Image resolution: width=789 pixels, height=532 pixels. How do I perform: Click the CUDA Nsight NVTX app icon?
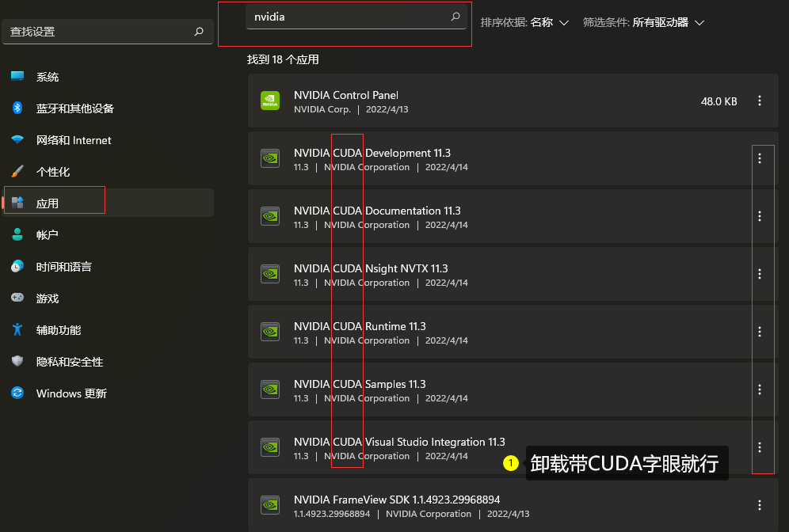(x=270, y=274)
